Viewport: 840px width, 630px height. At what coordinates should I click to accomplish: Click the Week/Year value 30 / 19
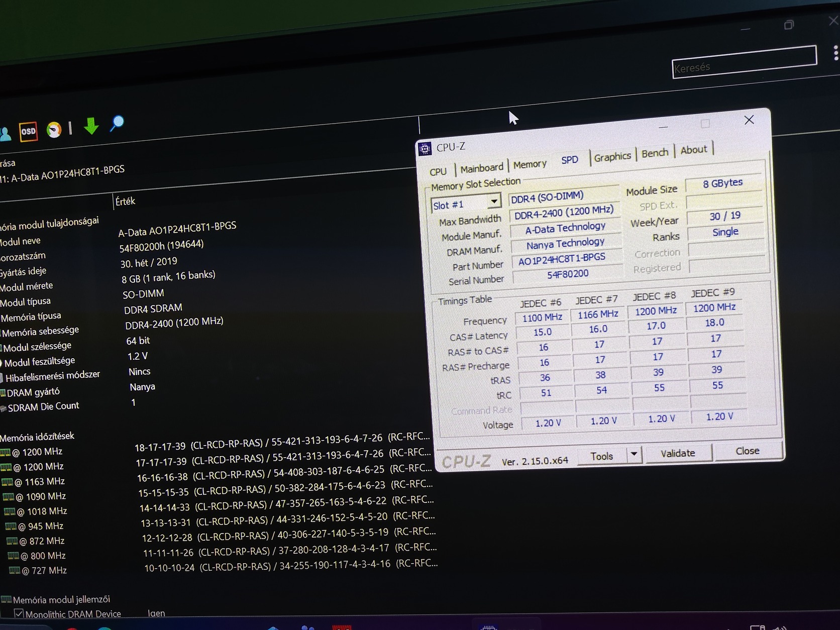[725, 216]
